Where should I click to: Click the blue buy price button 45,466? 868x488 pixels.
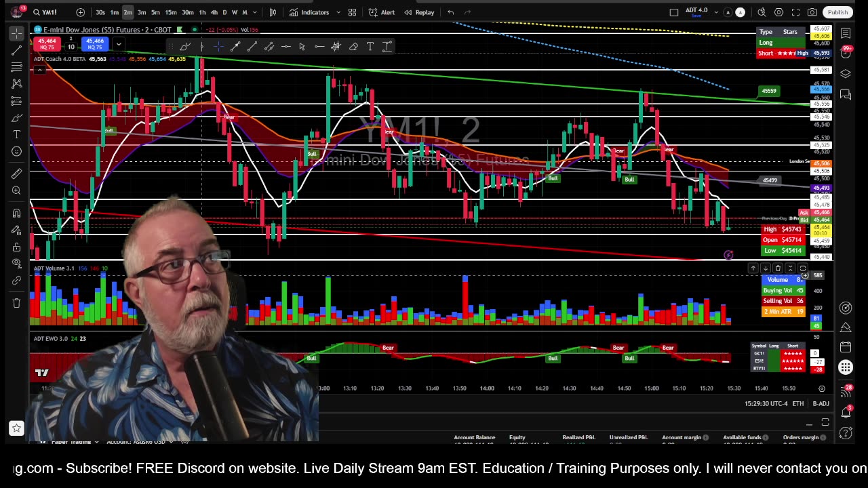coord(94,44)
